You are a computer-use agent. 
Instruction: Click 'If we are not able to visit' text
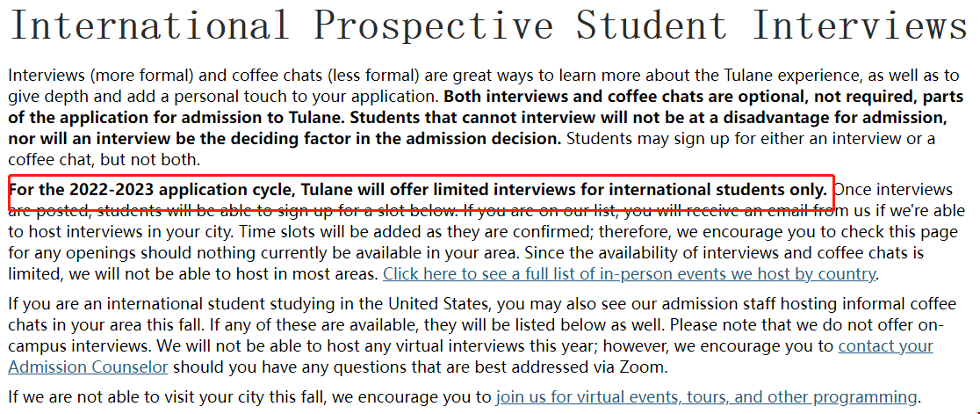coord(117,397)
